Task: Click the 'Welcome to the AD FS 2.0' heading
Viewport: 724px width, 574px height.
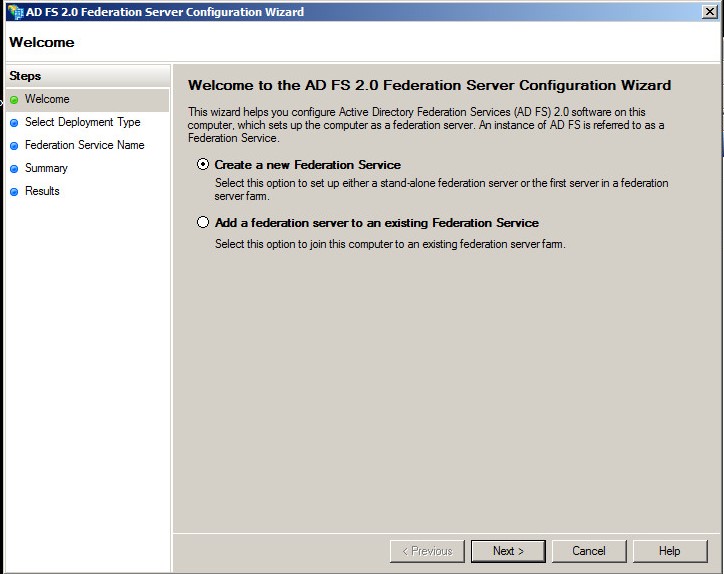Action: (x=429, y=85)
